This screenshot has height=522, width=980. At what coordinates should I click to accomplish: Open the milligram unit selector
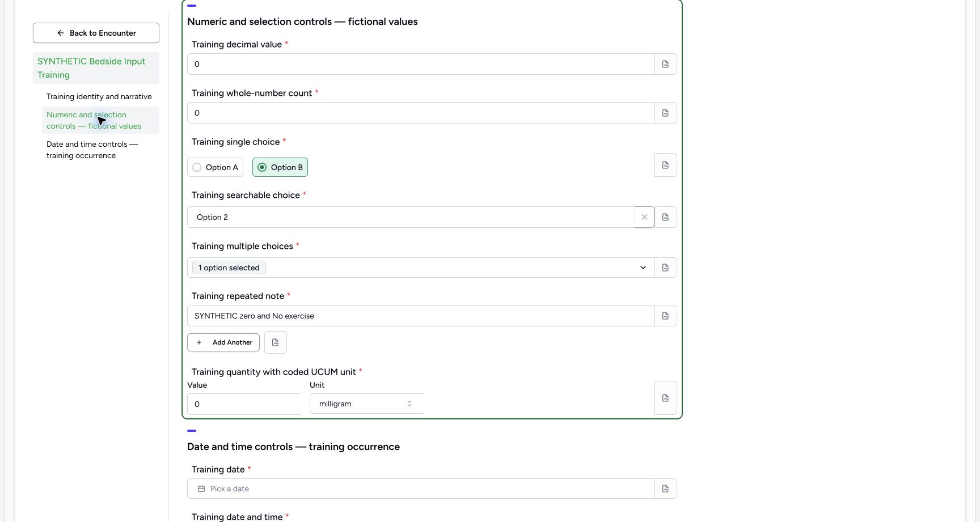366,404
